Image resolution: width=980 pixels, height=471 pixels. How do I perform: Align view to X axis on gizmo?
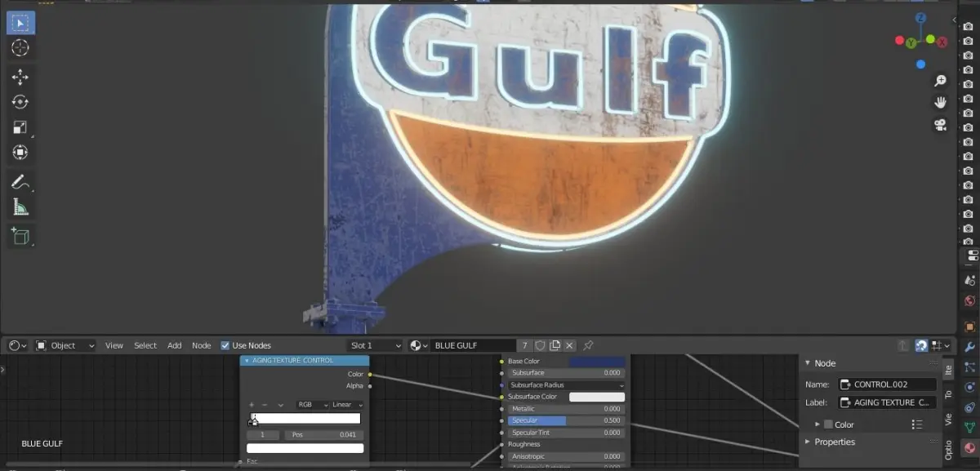tap(942, 42)
